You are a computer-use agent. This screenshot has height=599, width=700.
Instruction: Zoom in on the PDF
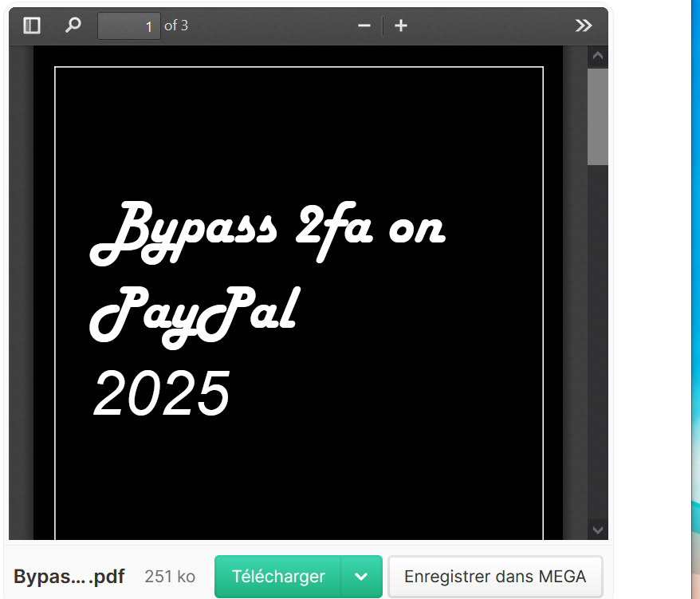(400, 25)
